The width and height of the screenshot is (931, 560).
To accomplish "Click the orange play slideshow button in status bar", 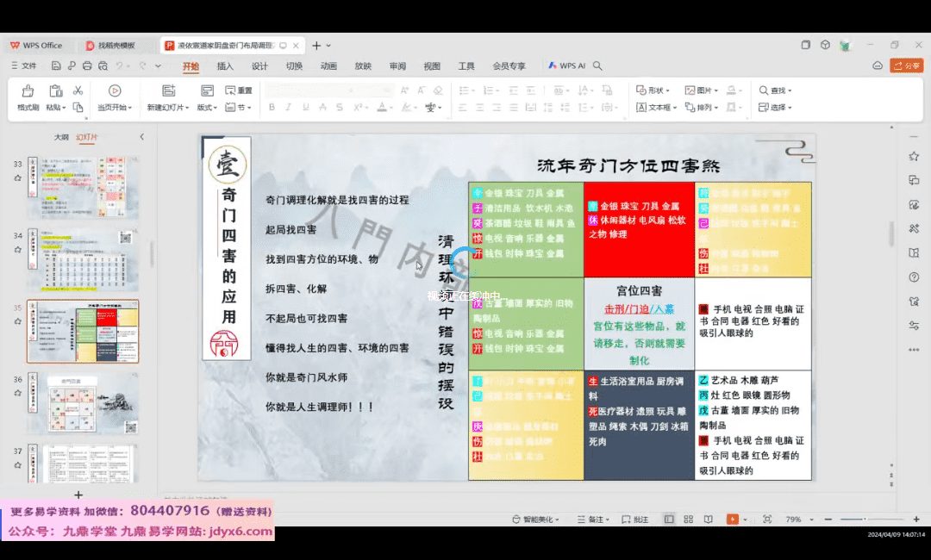I will [x=732, y=520].
